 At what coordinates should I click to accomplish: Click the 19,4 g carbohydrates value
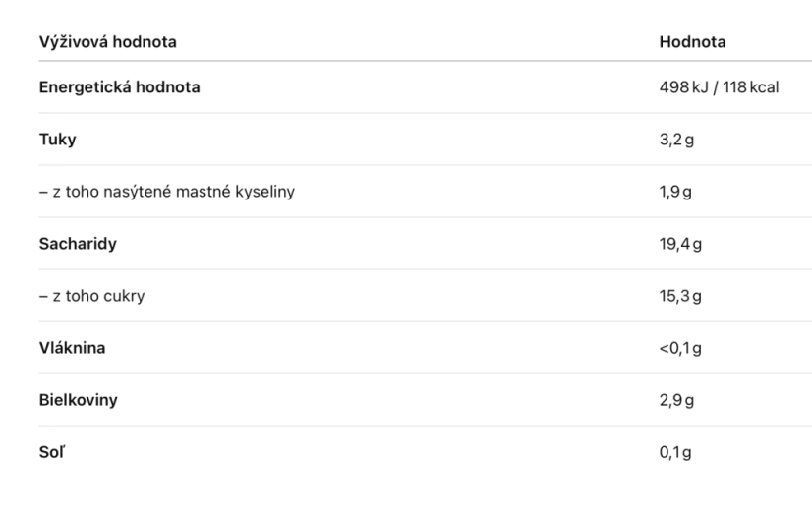click(x=680, y=244)
